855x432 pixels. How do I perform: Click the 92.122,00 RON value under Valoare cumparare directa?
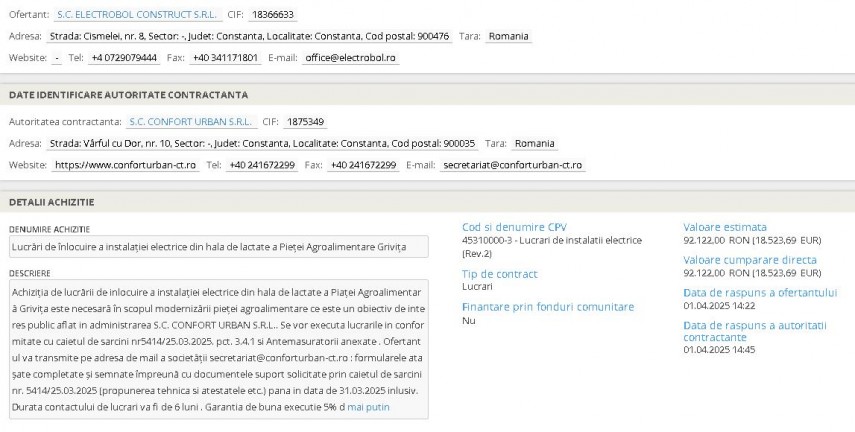(752, 273)
